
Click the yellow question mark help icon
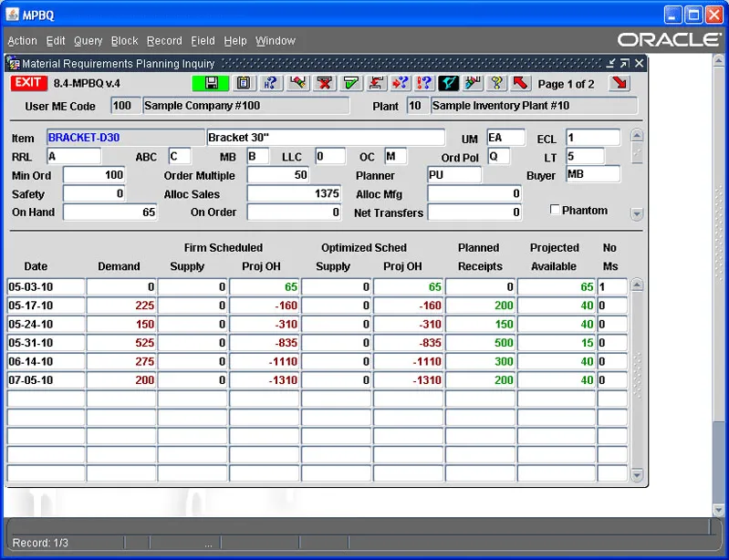(x=496, y=83)
